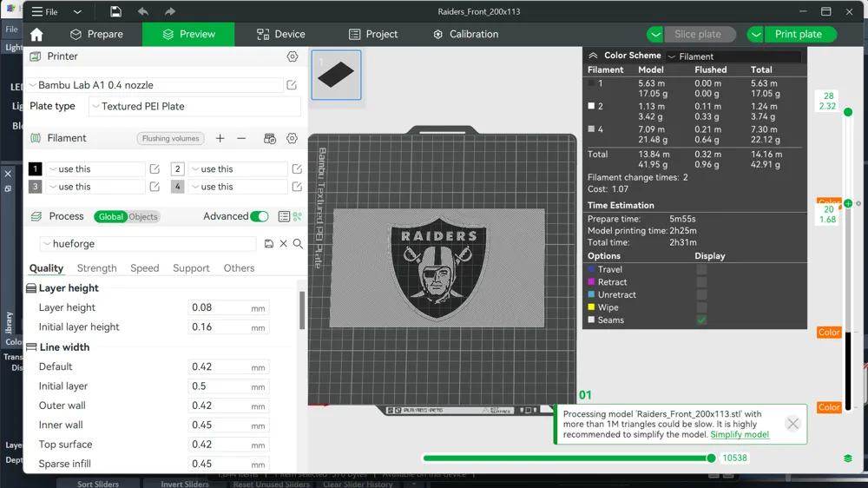Remove a filament with the minus icon
The width and height of the screenshot is (868, 488).
click(x=241, y=138)
